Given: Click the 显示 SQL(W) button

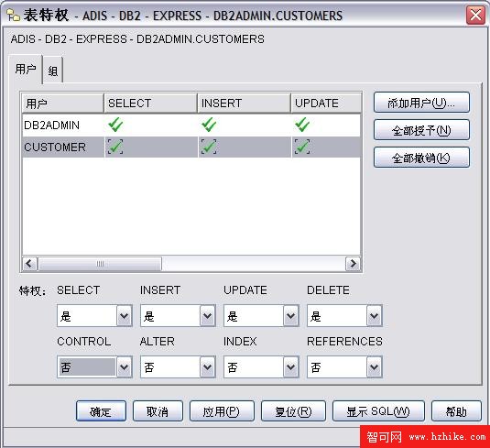Looking at the screenshot, I should [378, 411].
